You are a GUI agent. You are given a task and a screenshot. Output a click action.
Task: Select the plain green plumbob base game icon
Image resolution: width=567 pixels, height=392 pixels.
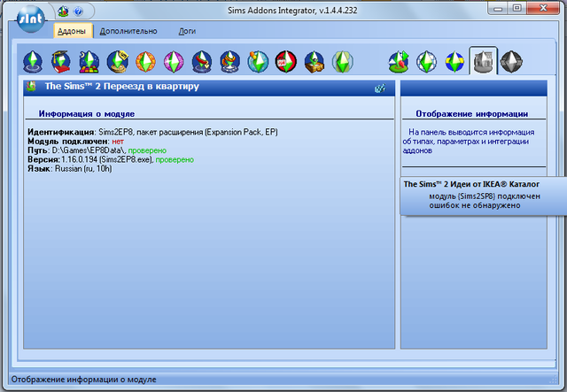click(x=34, y=61)
